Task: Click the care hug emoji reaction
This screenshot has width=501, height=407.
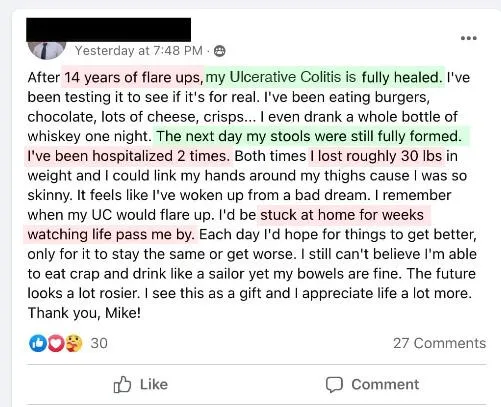Action: pos(74,343)
